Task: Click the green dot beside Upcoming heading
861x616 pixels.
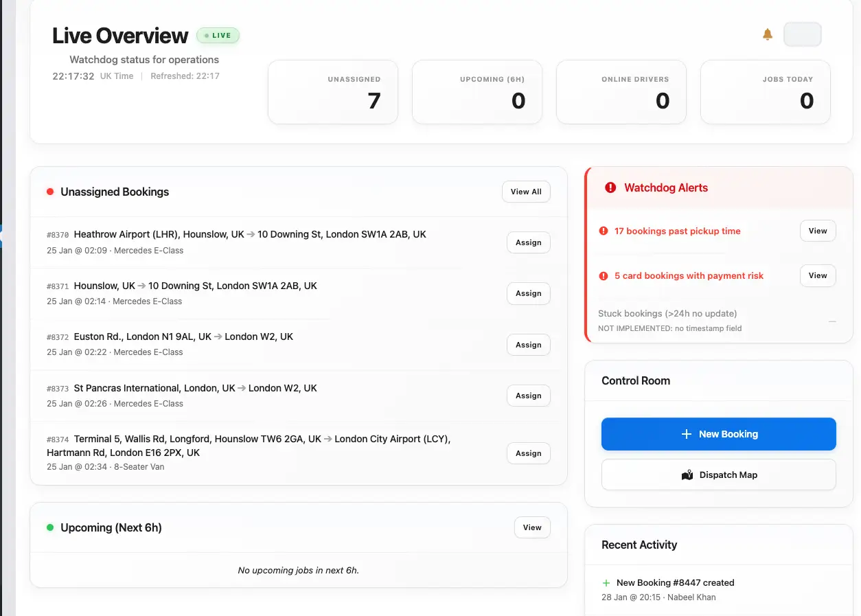Action: click(50, 527)
